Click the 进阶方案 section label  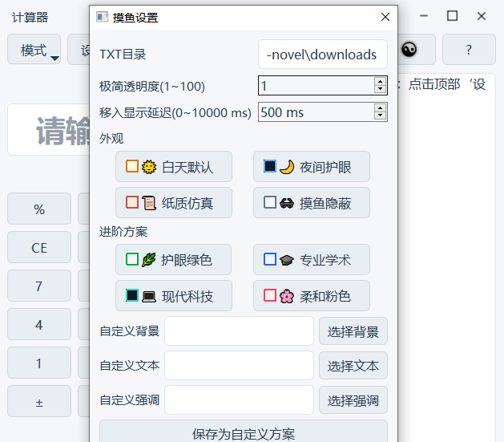(x=123, y=232)
